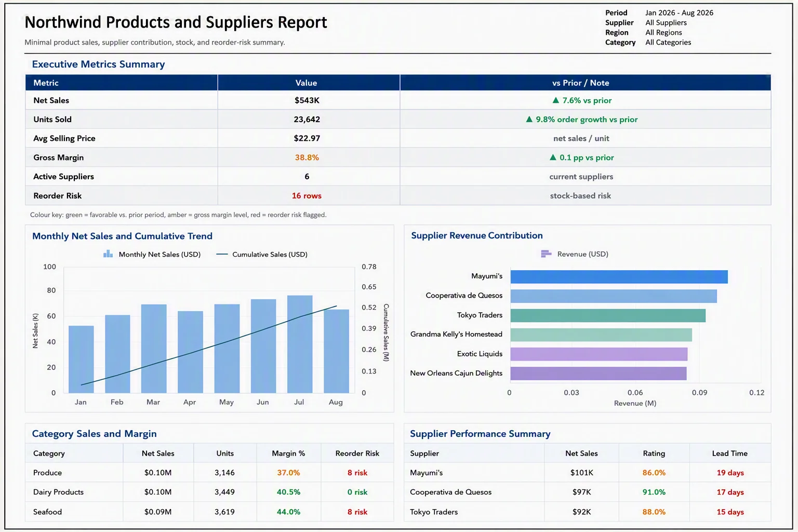Click the Lead Time column header
This screenshot has width=798, height=532.
730,453
